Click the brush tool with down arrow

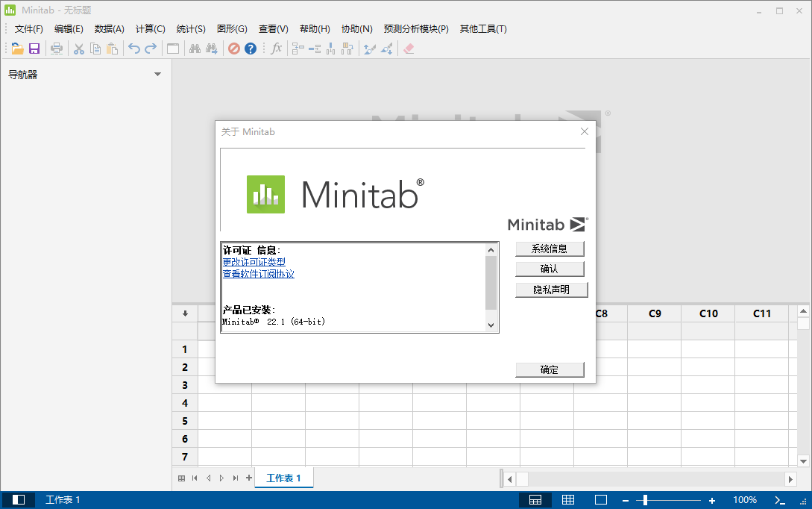[386, 49]
